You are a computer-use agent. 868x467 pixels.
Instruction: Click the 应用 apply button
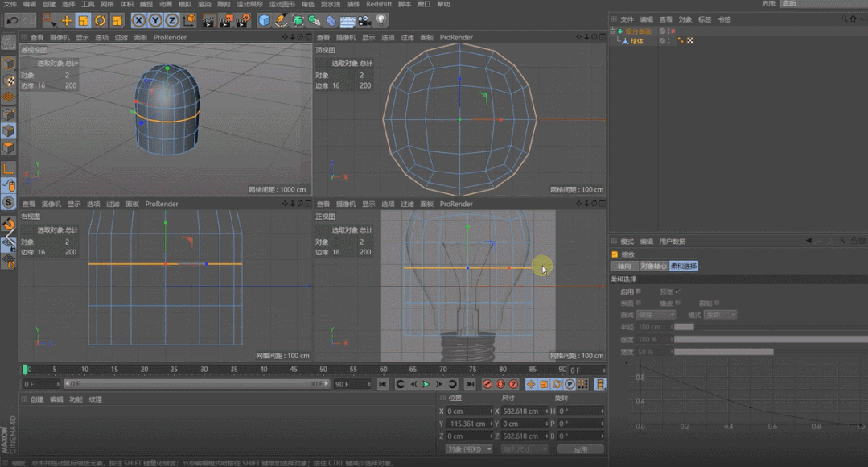click(580, 448)
